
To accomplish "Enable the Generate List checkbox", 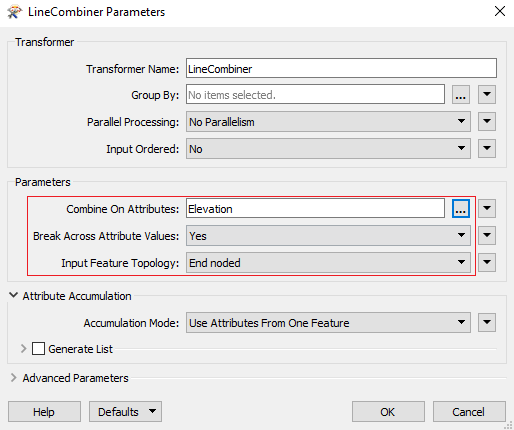I will [x=38, y=349].
